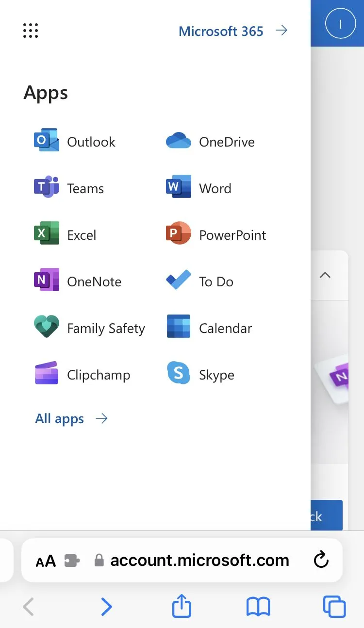Open Safari AA page settings menu
The height and width of the screenshot is (628, 364).
[46, 562]
